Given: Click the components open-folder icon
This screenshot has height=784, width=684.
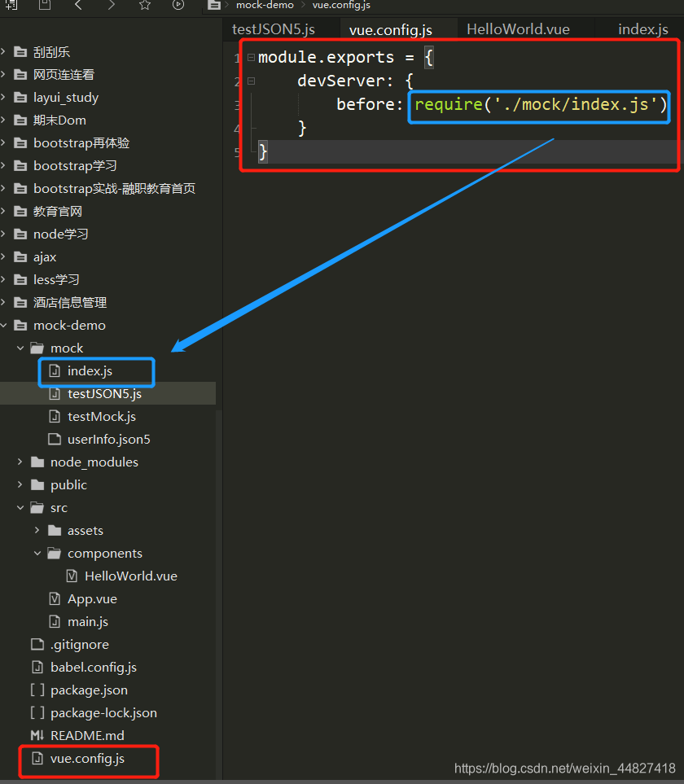Looking at the screenshot, I should (x=55, y=553).
